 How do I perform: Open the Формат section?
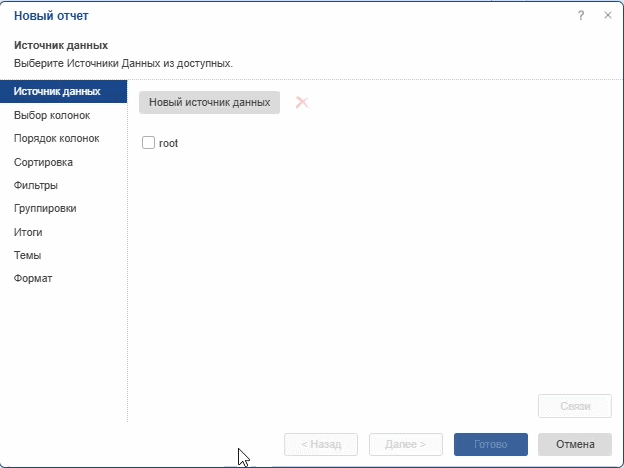(x=33, y=278)
